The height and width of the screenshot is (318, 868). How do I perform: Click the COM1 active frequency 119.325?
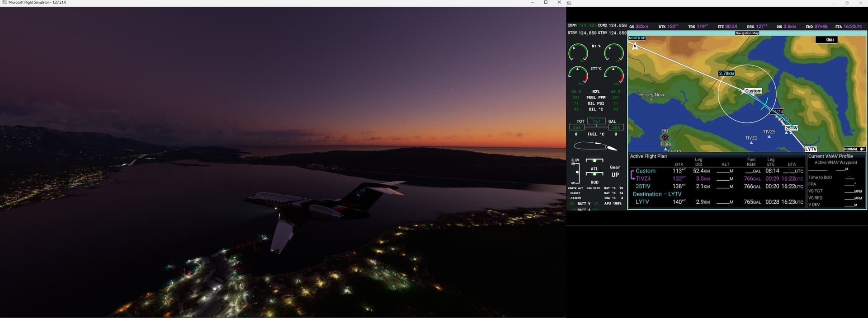(x=588, y=26)
